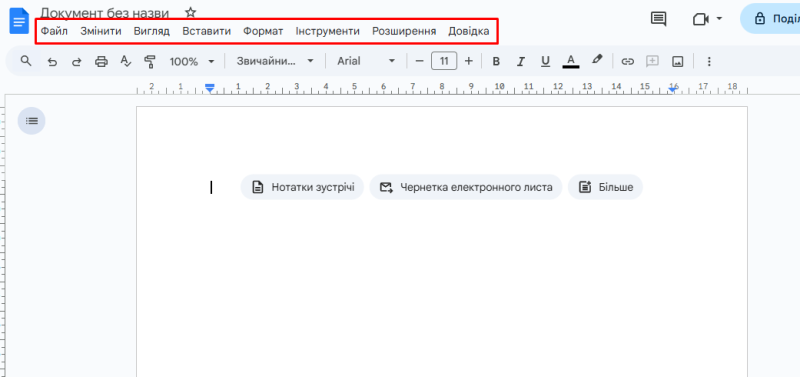This screenshot has width=800, height=377.
Task: Toggle bold formatting
Action: [x=496, y=62]
